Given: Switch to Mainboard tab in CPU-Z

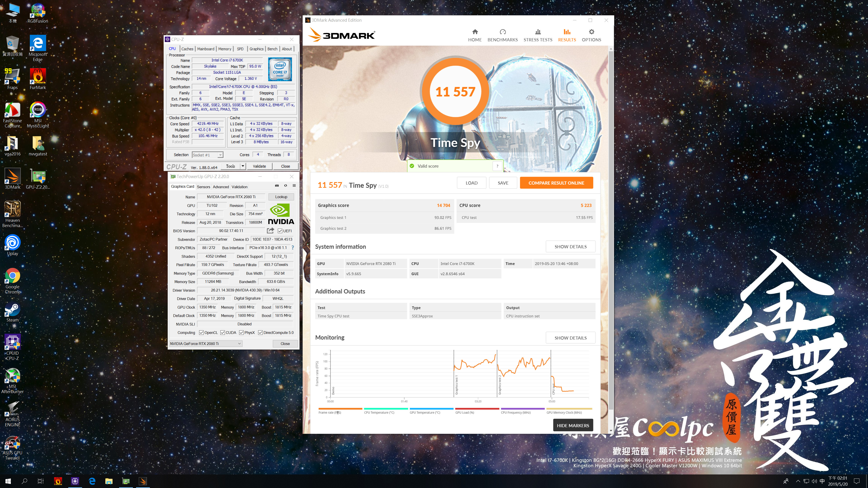Looking at the screenshot, I should pos(205,49).
